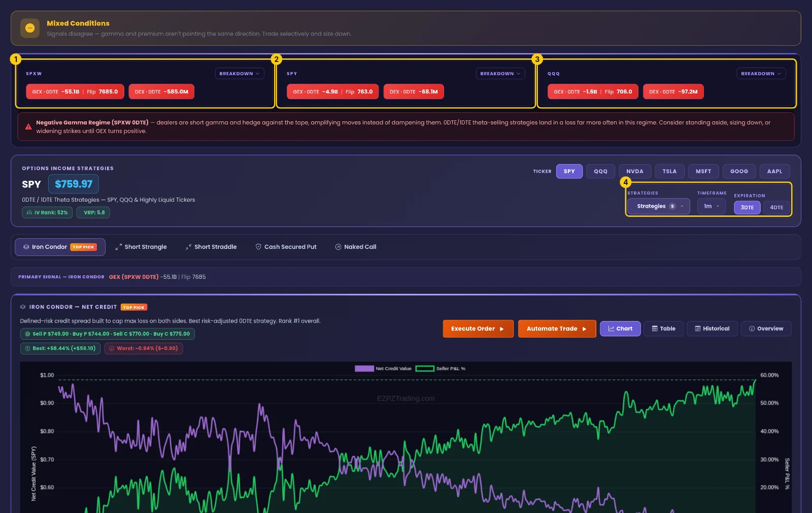The height and width of the screenshot is (513, 812).
Task: Click the Negative Gamma warning triangle icon
Action: coord(28,126)
